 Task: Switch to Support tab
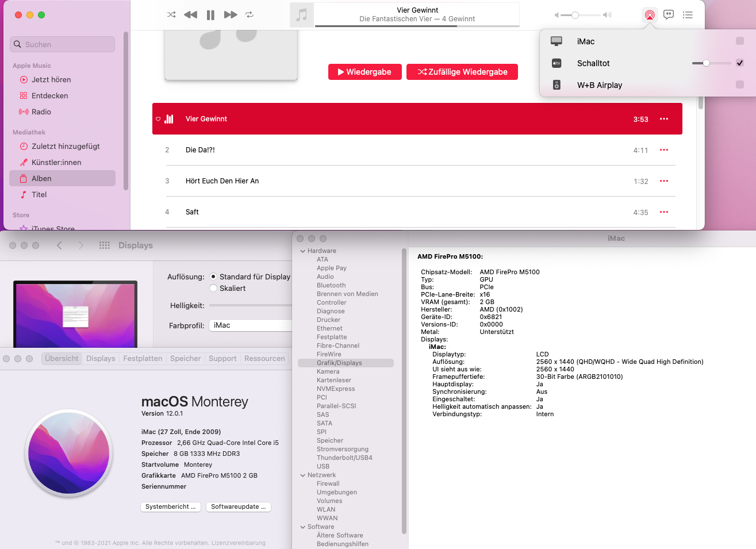pyautogui.click(x=222, y=359)
